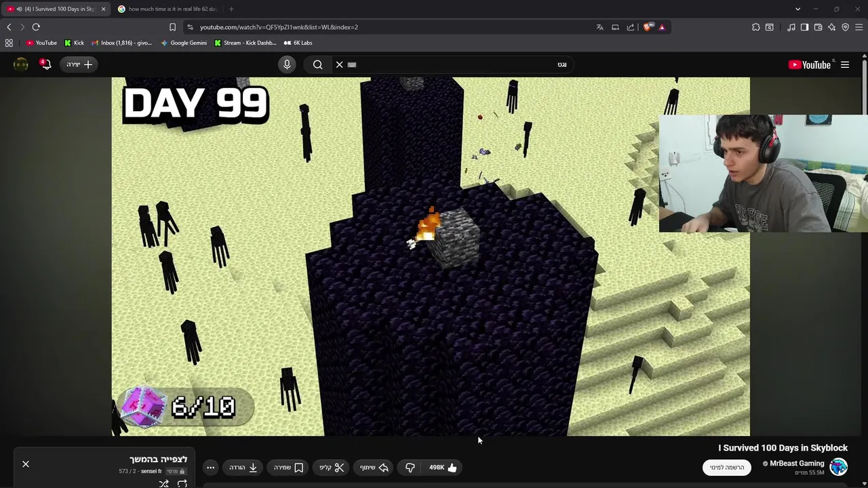Select the 'I Survived 100 Days' tab
868x488 pixels.
[x=56, y=9]
